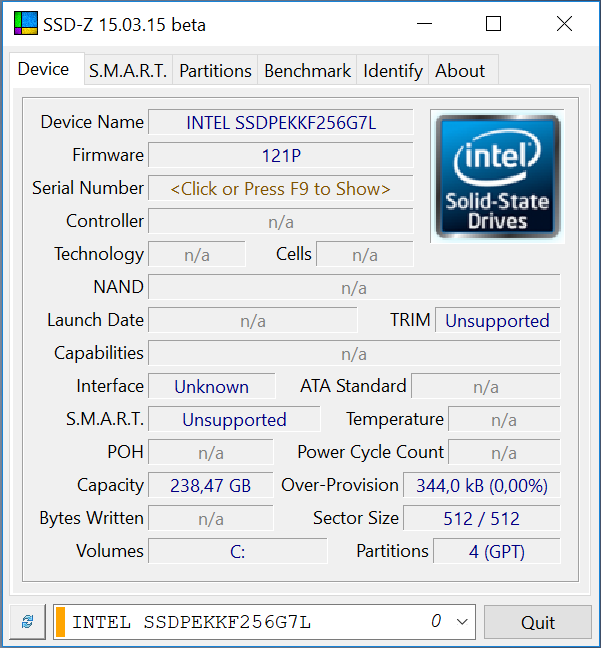Minimize the SSD-Z window
601x648 pixels.
(x=424, y=24)
